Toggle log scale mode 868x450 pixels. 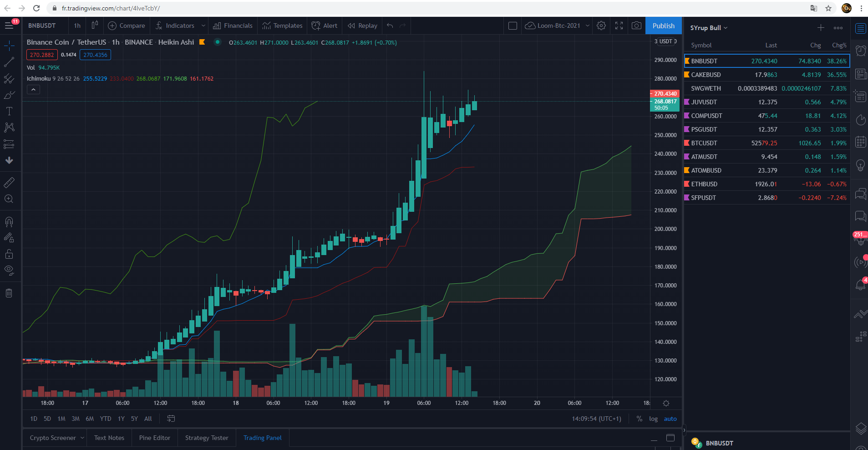coord(653,419)
